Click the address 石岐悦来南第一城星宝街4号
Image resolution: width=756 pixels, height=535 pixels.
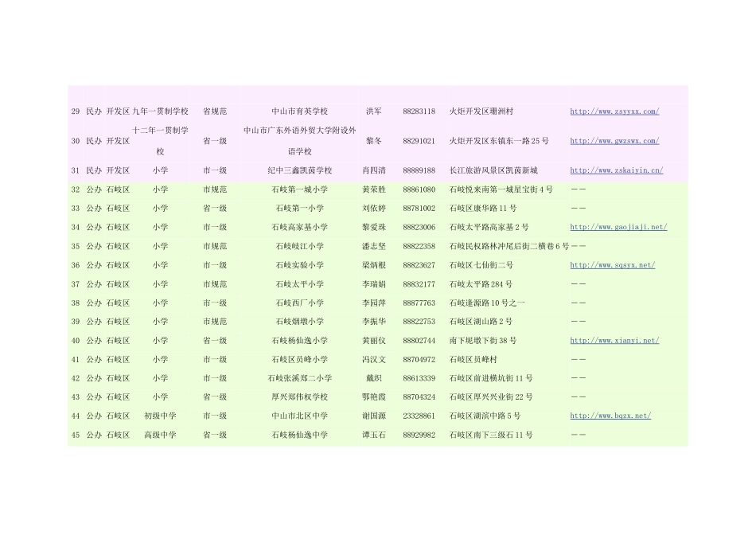point(501,189)
